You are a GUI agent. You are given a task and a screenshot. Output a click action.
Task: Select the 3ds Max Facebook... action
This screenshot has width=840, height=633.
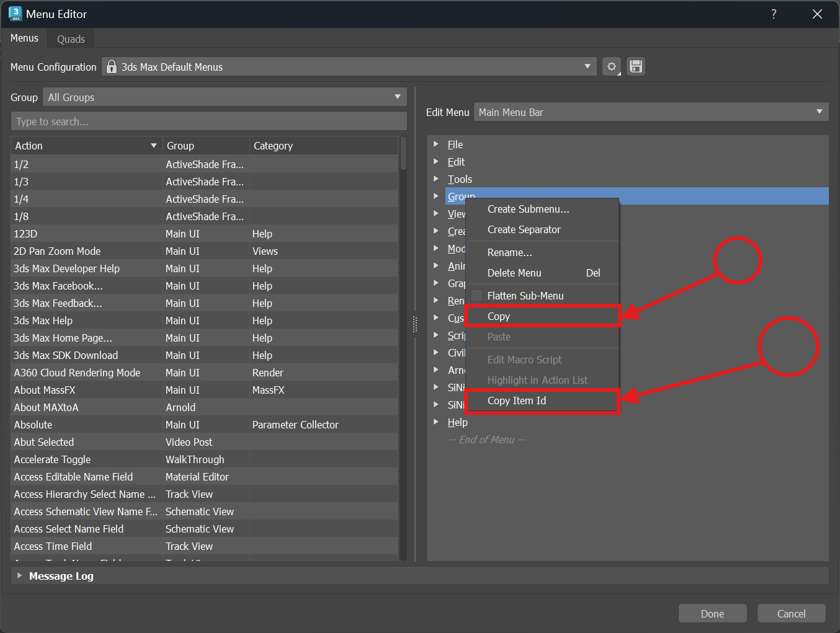coord(205,286)
